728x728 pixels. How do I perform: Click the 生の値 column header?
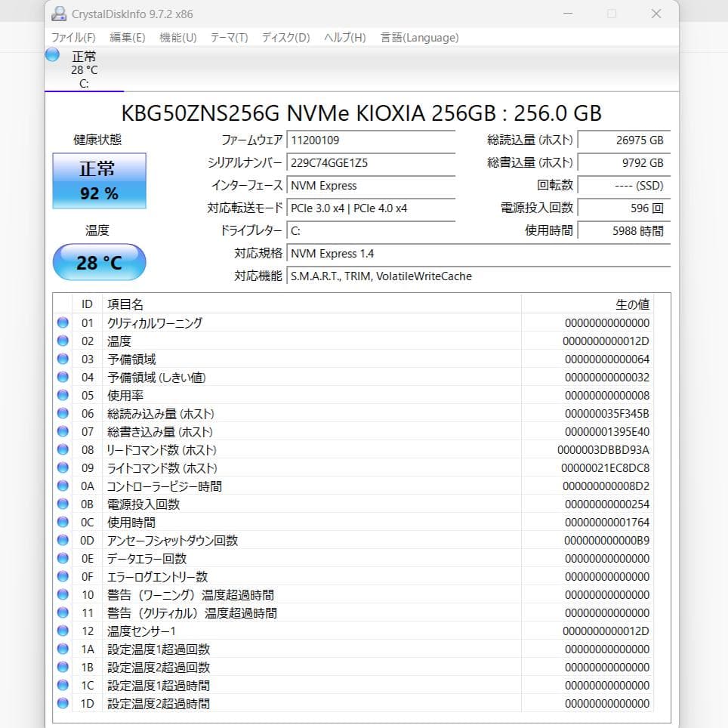pos(588,304)
